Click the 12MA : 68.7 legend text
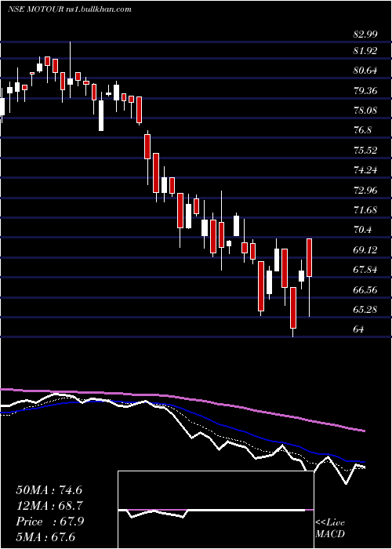This screenshot has width=392, height=549. pyautogui.click(x=49, y=506)
